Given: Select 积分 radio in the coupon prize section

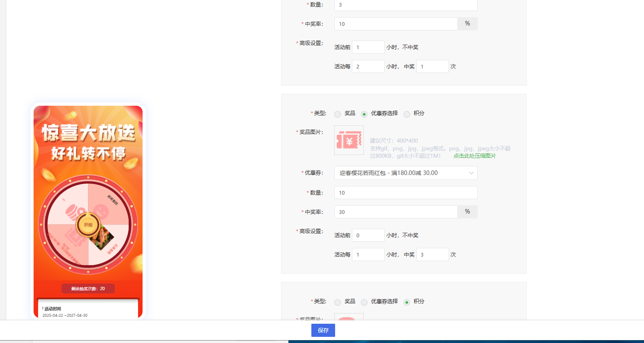Looking at the screenshot, I should click(x=407, y=114).
